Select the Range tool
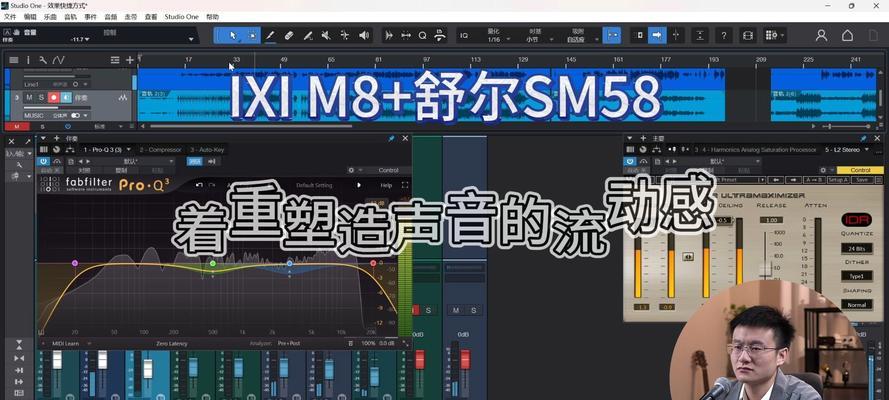Image resolution: width=889 pixels, height=400 pixels. (252, 35)
